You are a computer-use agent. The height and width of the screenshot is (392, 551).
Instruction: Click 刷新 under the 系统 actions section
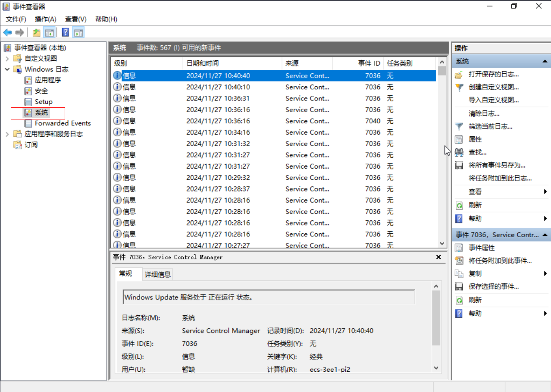click(x=475, y=205)
